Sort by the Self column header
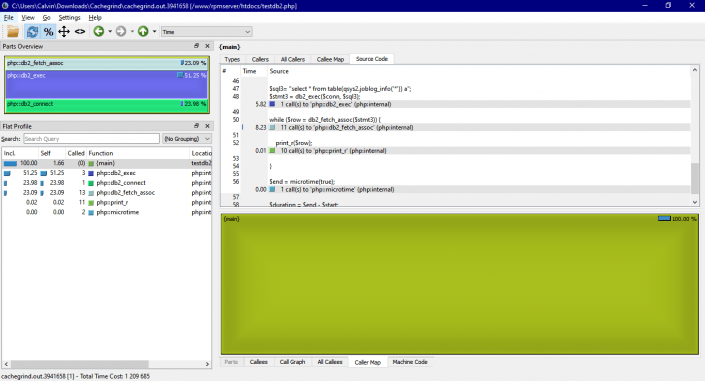The height and width of the screenshot is (381, 705). coord(52,153)
